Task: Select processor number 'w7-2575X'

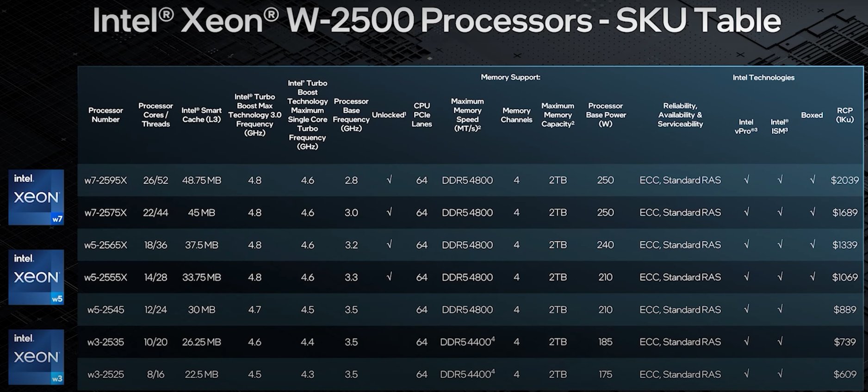Action: pyautogui.click(x=105, y=212)
